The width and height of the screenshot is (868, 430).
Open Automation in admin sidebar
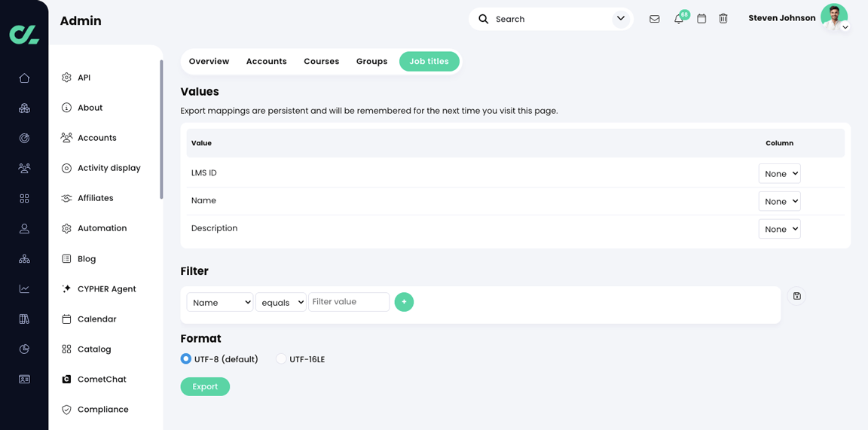pos(102,228)
